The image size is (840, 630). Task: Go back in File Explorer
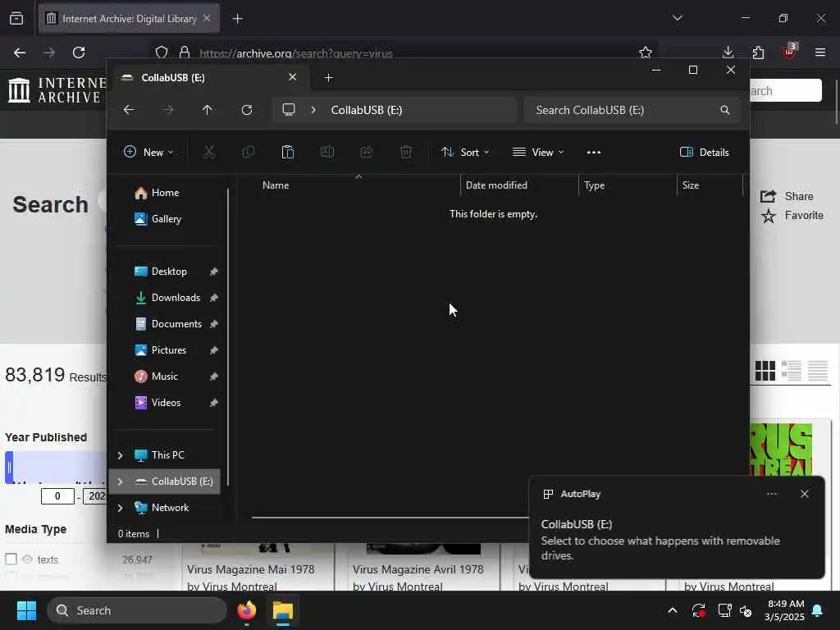click(129, 110)
